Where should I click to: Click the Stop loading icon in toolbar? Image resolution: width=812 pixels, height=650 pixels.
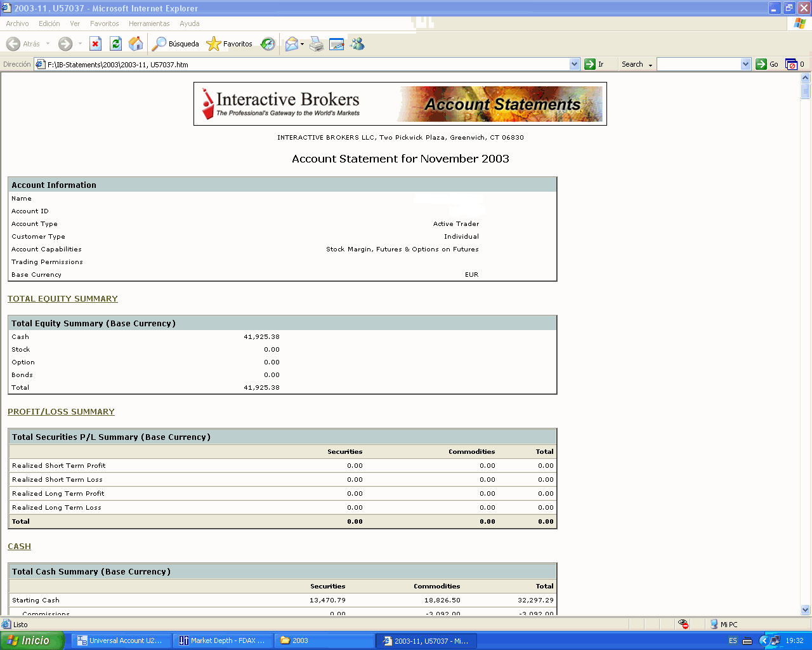tap(96, 44)
